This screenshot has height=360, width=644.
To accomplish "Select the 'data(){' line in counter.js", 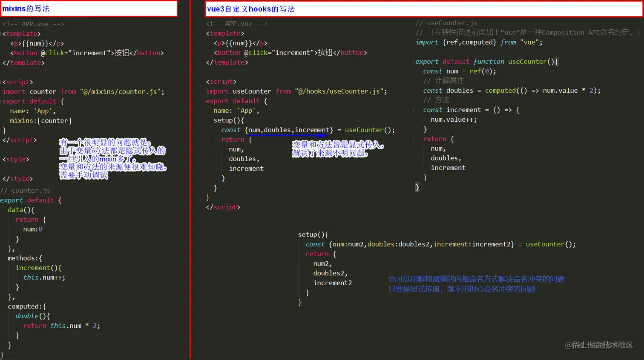I will (21, 210).
